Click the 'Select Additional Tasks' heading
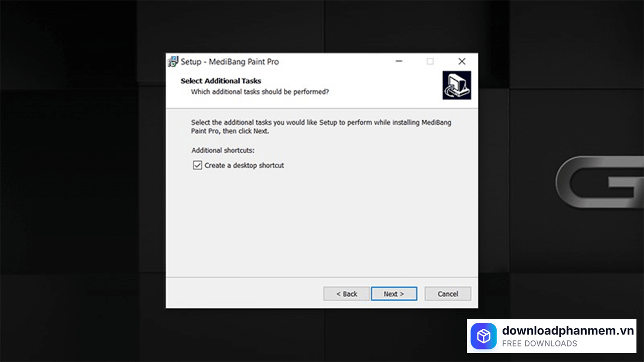This screenshot has height=362, width=644. tap(221, 81)
